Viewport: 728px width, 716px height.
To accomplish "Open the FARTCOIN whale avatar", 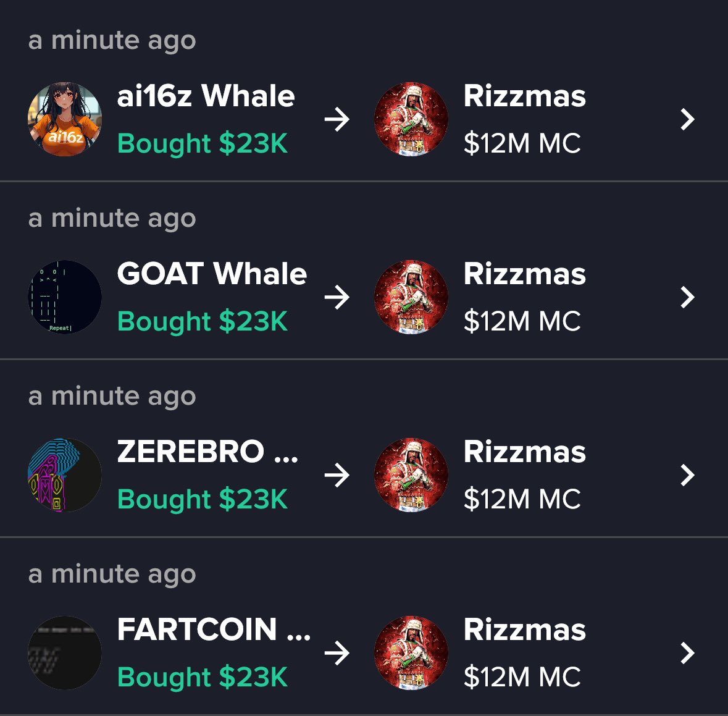I will pos(65,653).
